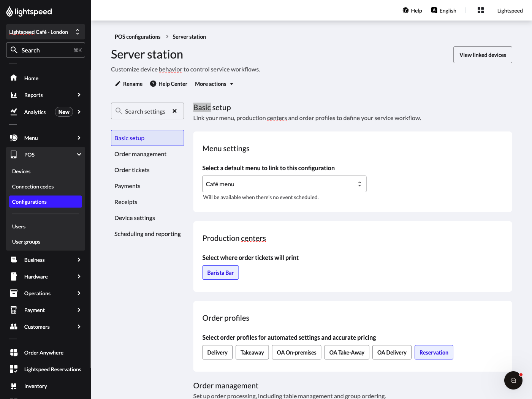Open the Lightspeed Reservations icon
Image resolution: width=532 pixels, height=399 pixels.
[14, 369]
